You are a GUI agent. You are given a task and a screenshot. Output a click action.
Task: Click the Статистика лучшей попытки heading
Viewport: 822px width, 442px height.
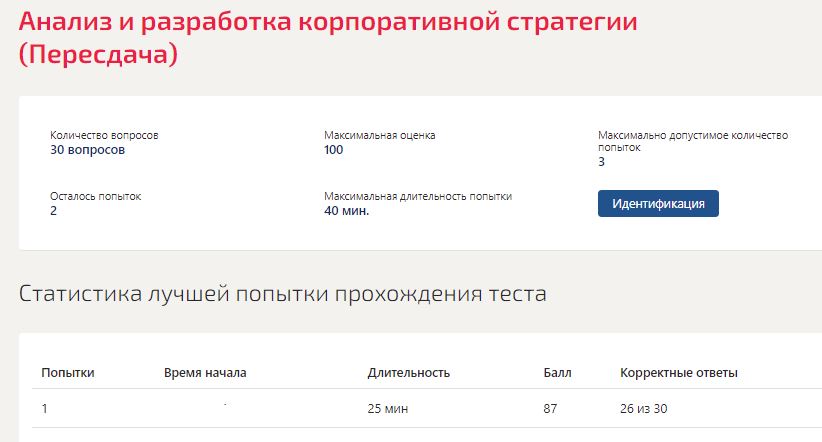[283, 294]
